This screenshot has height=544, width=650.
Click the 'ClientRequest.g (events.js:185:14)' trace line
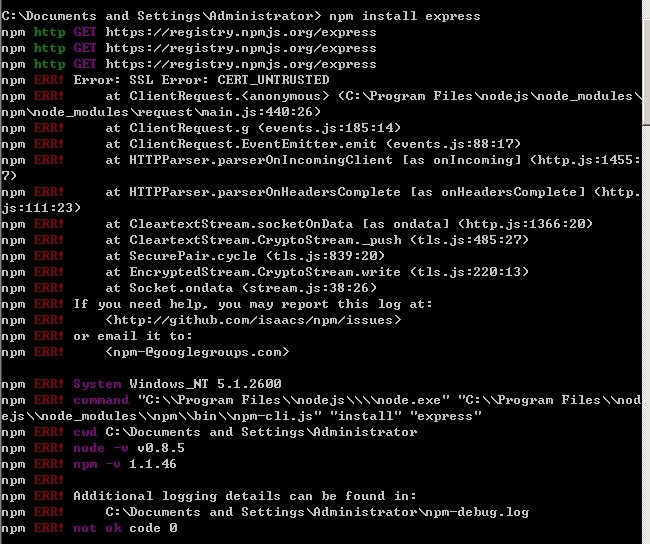265,128
